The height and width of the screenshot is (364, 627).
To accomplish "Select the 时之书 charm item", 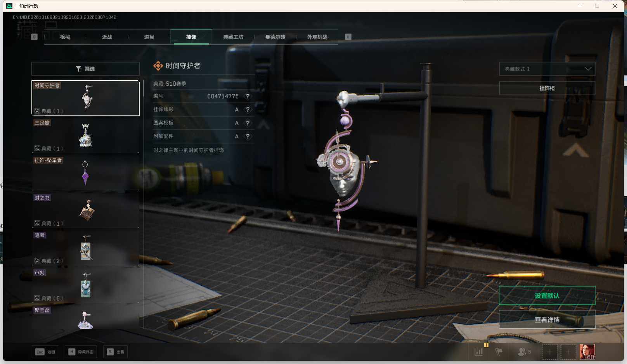I will click(x=85, y=210).
